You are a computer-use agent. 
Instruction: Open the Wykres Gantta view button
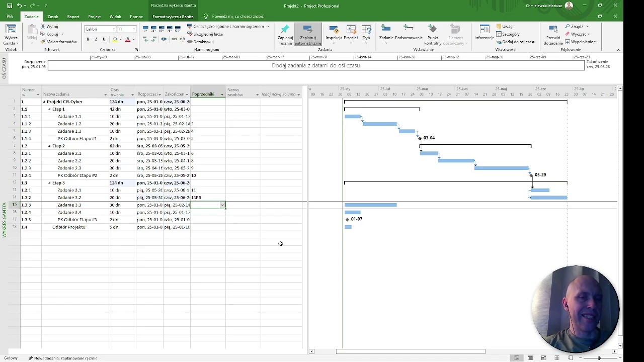pyautogui.click(x=11, y=36)
